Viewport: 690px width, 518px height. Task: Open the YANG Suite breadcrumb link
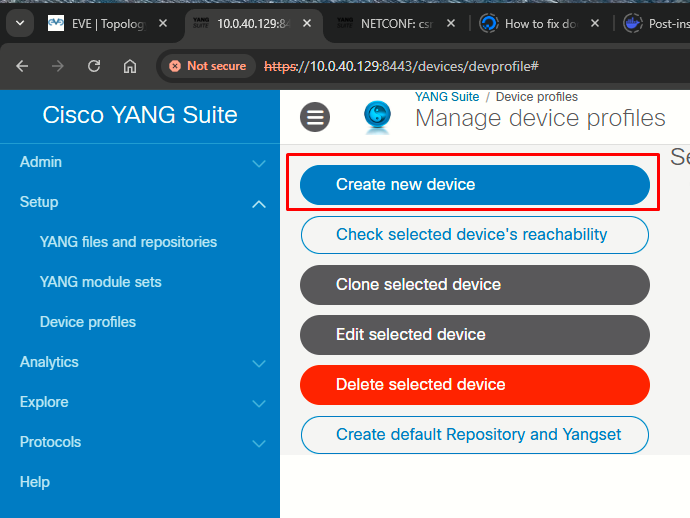pos(447,97)
